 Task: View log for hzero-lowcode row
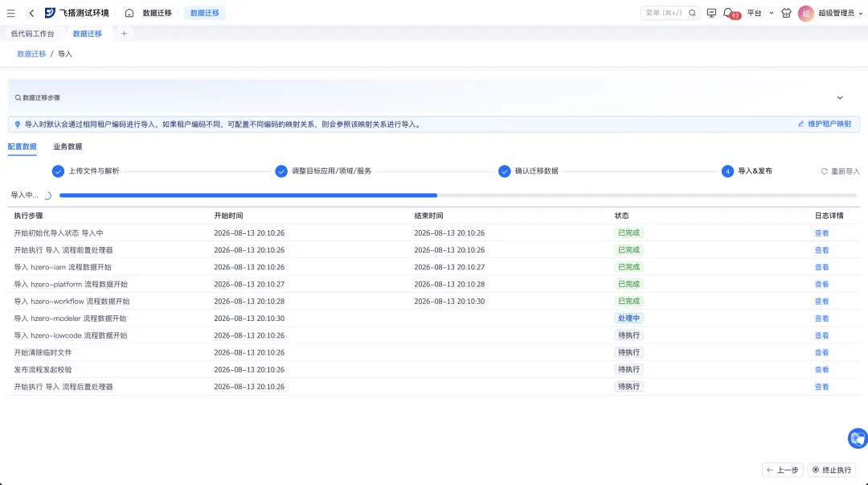click(821, 336)
